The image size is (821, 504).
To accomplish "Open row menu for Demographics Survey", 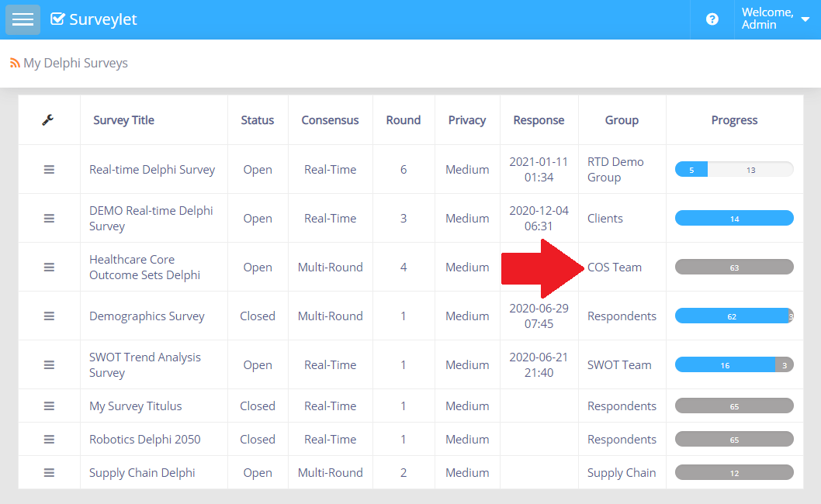I will coord(49,316).
